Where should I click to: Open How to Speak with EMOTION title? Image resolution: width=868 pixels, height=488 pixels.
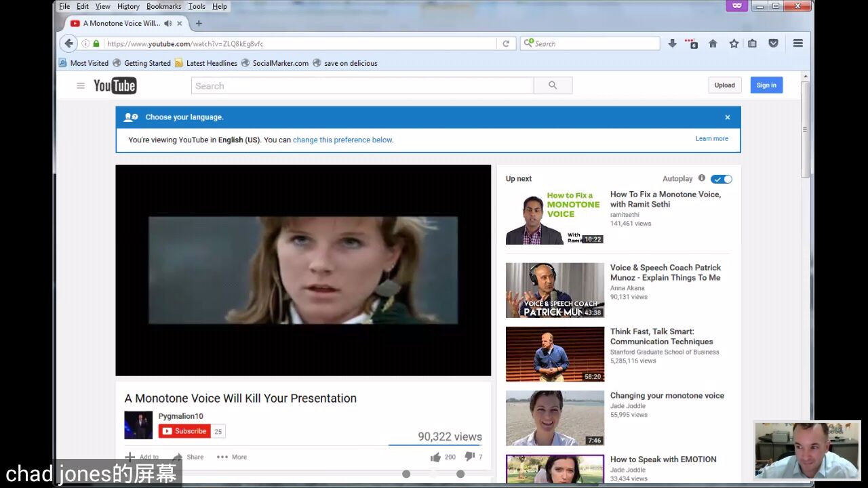pos(663,459)
